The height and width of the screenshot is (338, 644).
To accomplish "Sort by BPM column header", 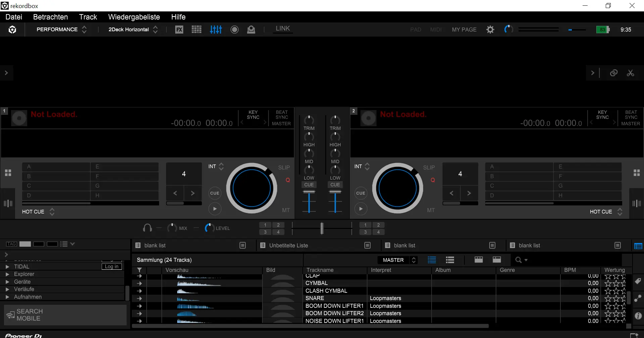I will [x=570, y=270].
